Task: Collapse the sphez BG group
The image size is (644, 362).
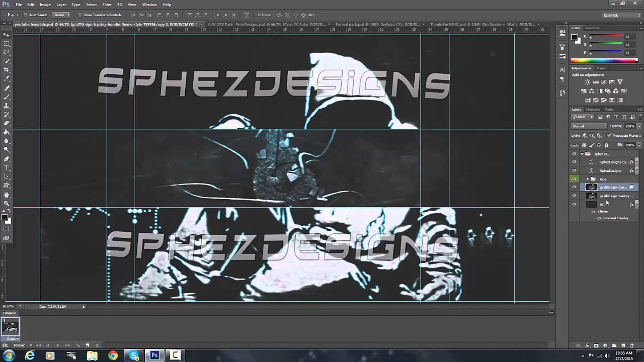Action: 582,154
